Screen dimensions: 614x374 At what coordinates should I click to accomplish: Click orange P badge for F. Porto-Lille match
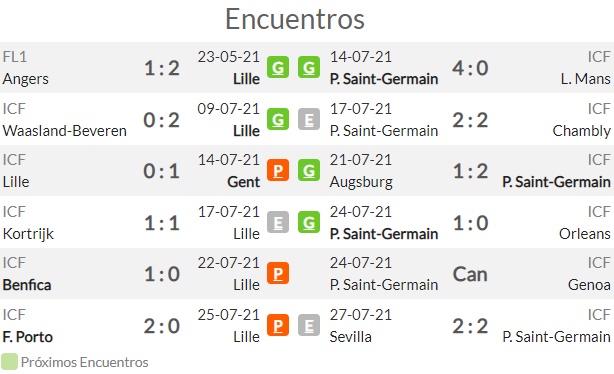(x=278, y=325)
